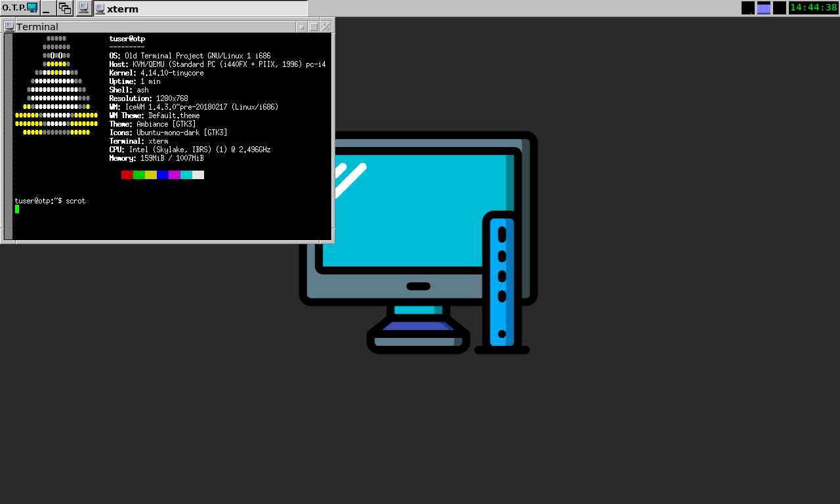Click status graph just left of clock
The image size is (840, 504).
(x=780, y=8)
